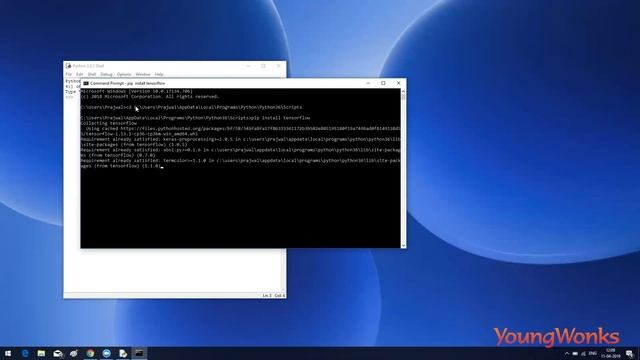Open Debug menu in Python Shell
The height and width of the screenshot is (360, 640).
(x=106, y=74)
